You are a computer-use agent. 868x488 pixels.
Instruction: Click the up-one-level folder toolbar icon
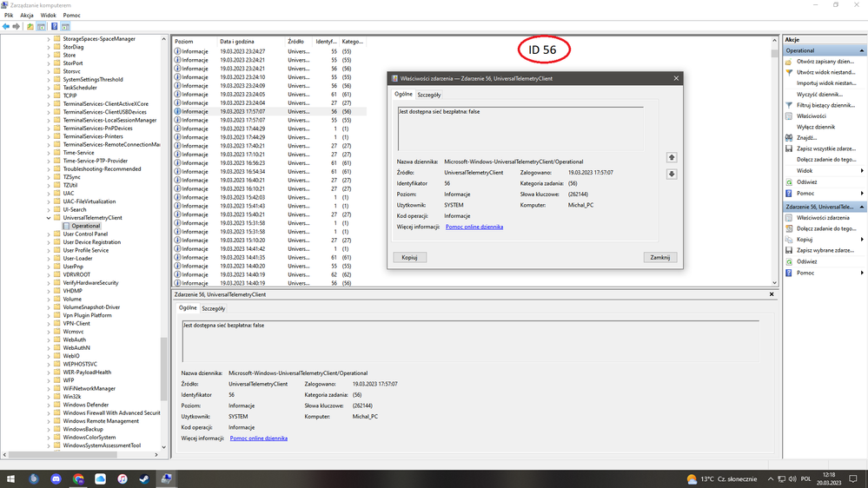[30, 27]
